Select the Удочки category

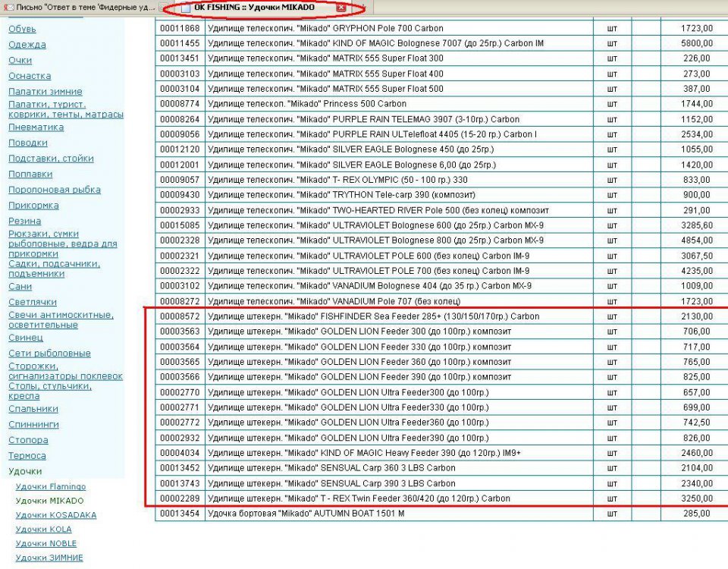pyautogui.click(x=25, y=471)
